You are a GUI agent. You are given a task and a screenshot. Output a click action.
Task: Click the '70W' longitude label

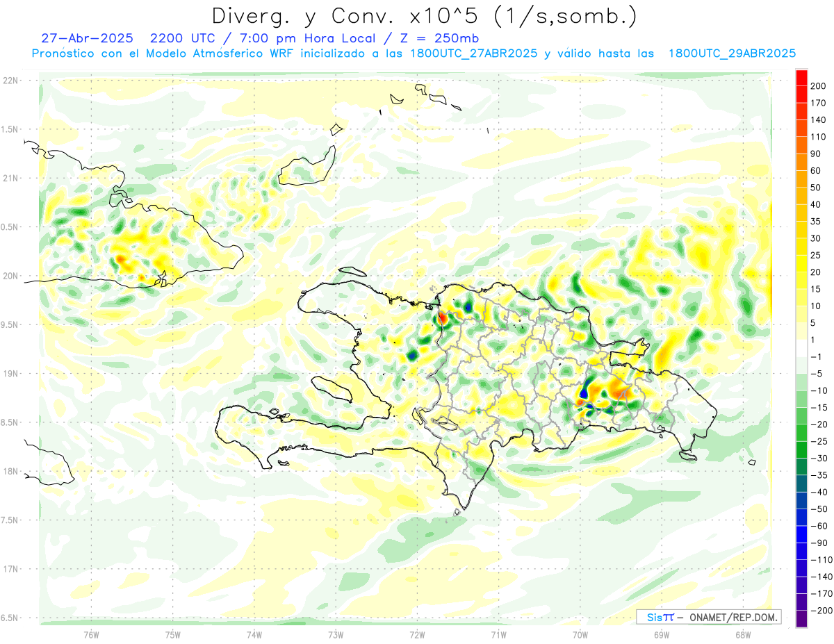[580, 634]
